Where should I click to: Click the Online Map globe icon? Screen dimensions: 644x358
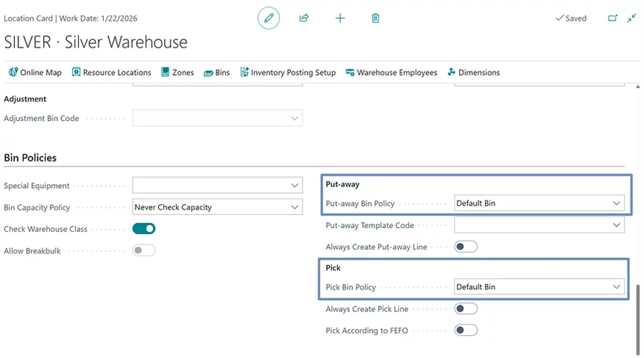point(13,72)
